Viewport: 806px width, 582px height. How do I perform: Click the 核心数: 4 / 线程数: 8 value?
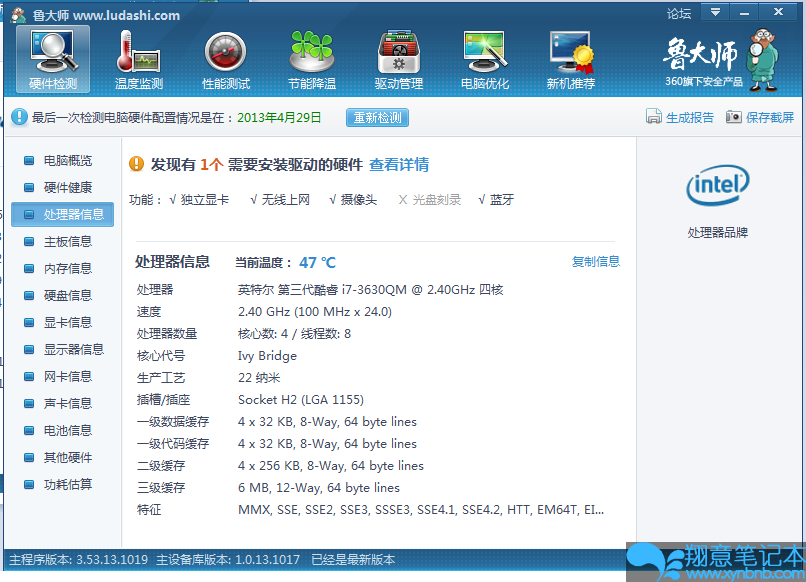coord(295,334)
